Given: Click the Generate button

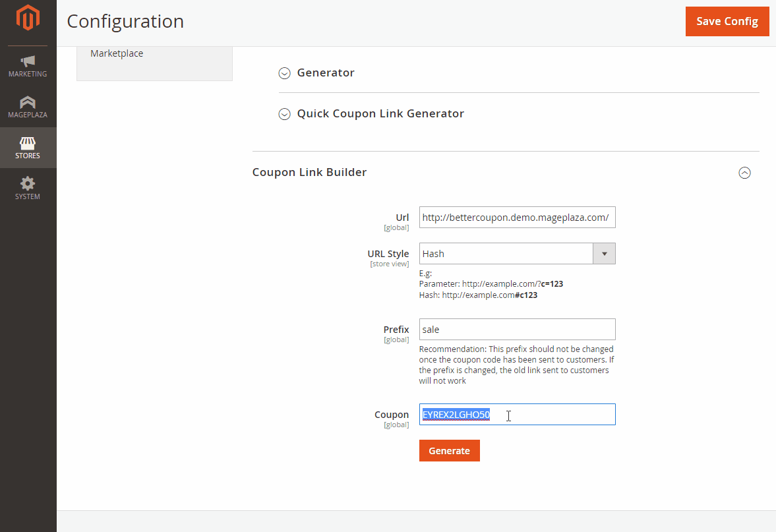Looking at the screenshot, I should 450,451.
